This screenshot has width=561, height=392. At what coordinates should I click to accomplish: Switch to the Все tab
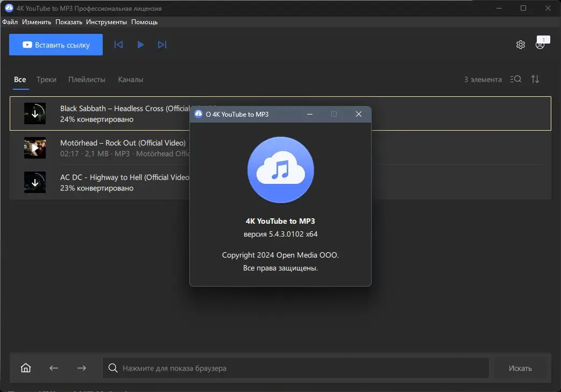[x=20, y=80]
